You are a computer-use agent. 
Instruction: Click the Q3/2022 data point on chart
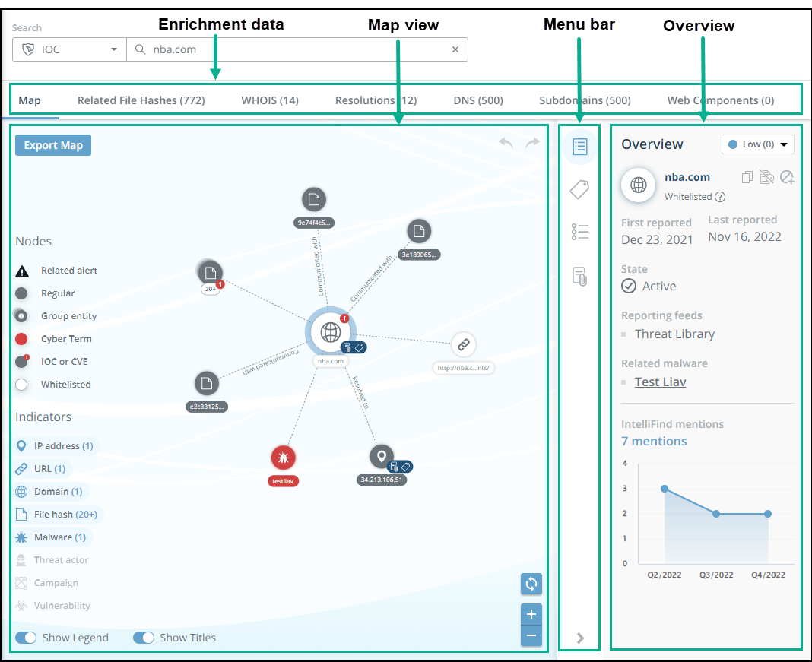point(716,514)
